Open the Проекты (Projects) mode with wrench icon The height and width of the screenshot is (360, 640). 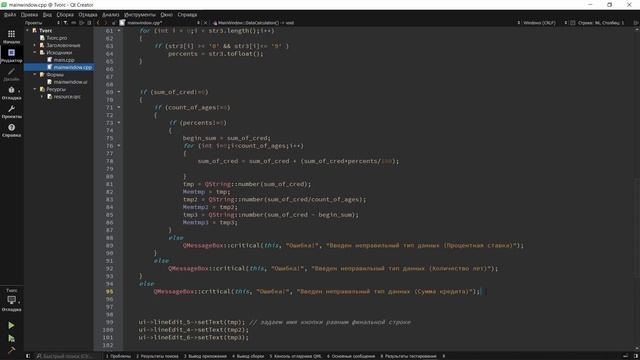click(x=11, y=112)
